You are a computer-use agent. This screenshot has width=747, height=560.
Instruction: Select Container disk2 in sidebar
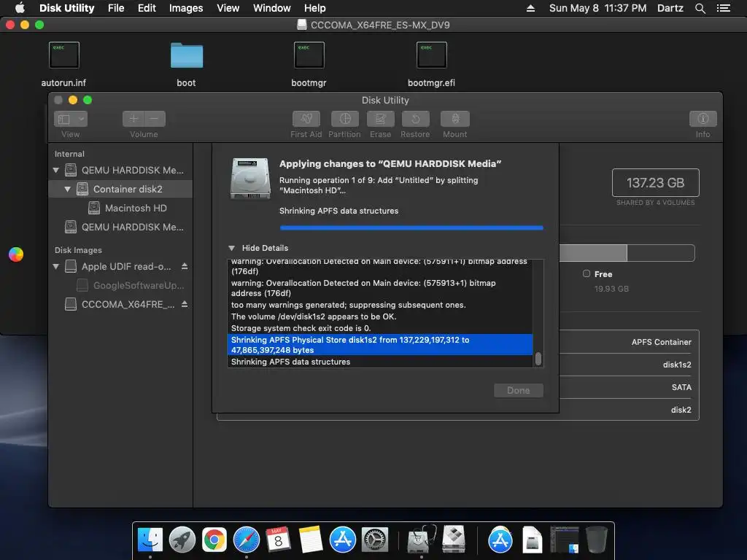pos(120,189)
